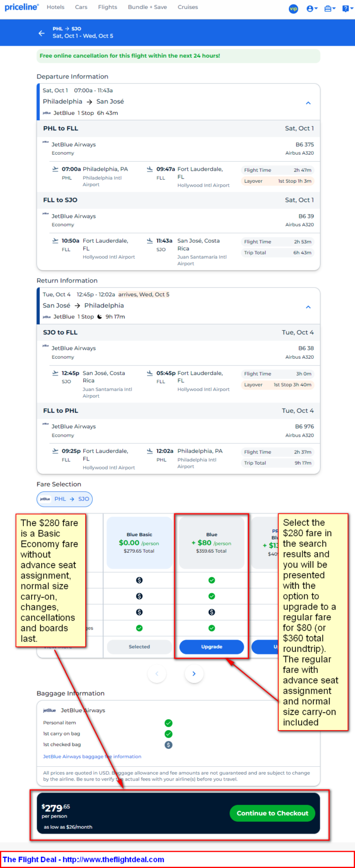Click the 'Flight Time 3h 0m' badge
Image resolution: width=355 pixels, height=868 pixels.
tap(278, 374)
